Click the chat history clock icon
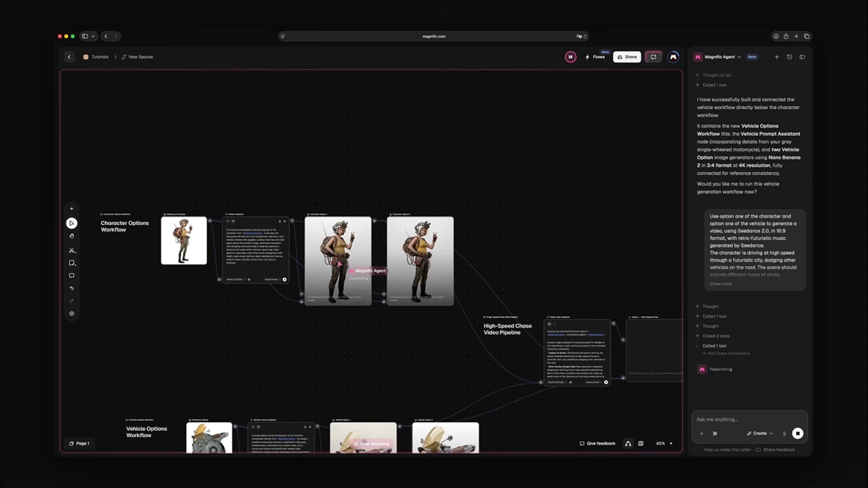The width and height of the screenshot is (868, 488). point(790,57)
